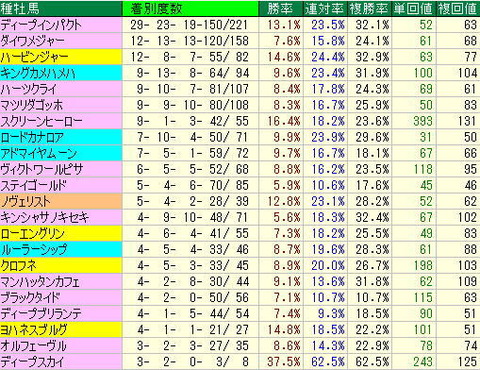Click ハービンジャー win rate 14.6%
The height and width of the screenshot is (370, 480).
pos(284,57)
